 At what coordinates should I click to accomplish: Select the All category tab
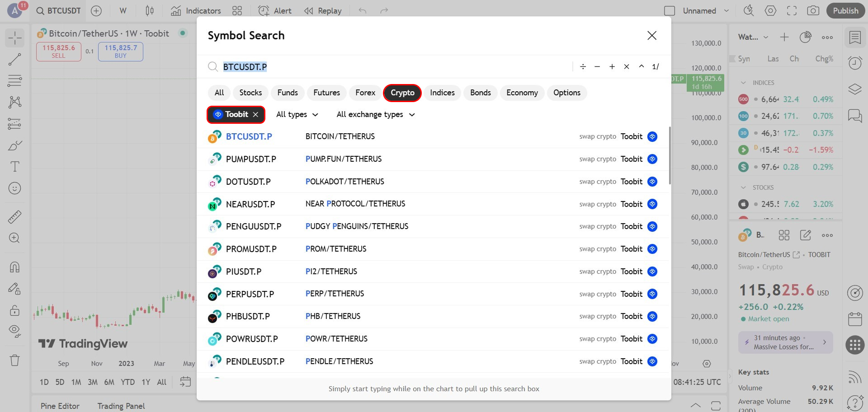(219, 93)
